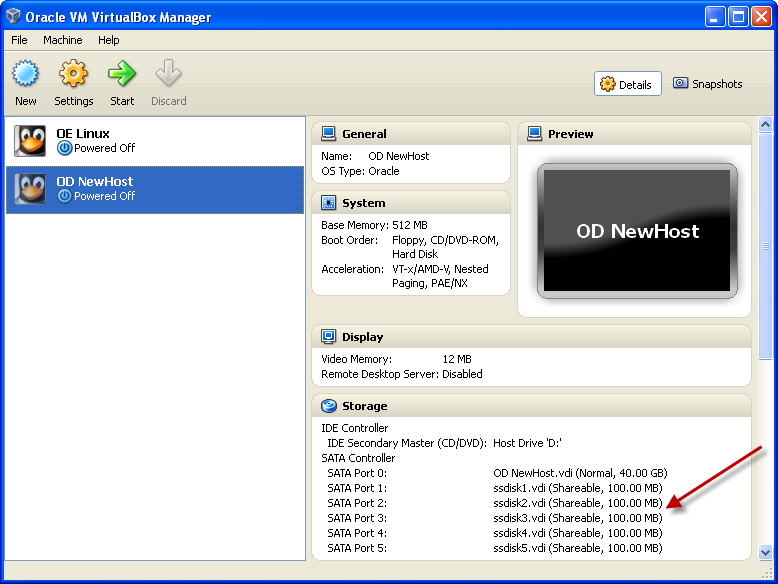Click the vertical scrollbar thumb
Screen dimensions: 778x584
pos(766,246)
